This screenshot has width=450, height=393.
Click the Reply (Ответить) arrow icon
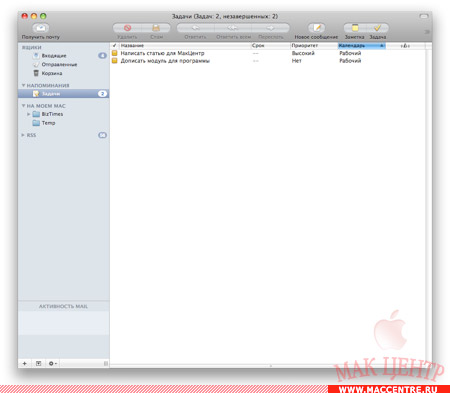[195, 28]
